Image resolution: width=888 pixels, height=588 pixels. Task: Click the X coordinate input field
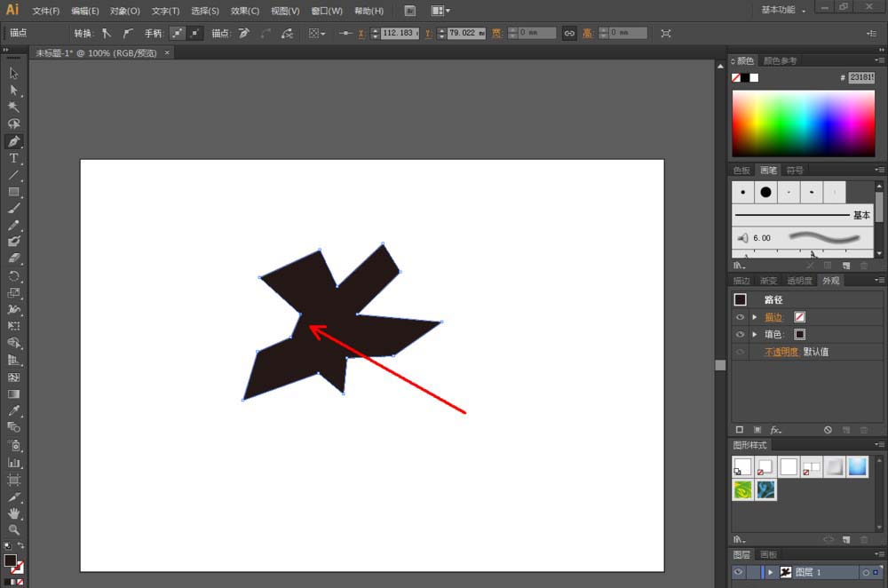pyautogui.click(x=399, y=33)
